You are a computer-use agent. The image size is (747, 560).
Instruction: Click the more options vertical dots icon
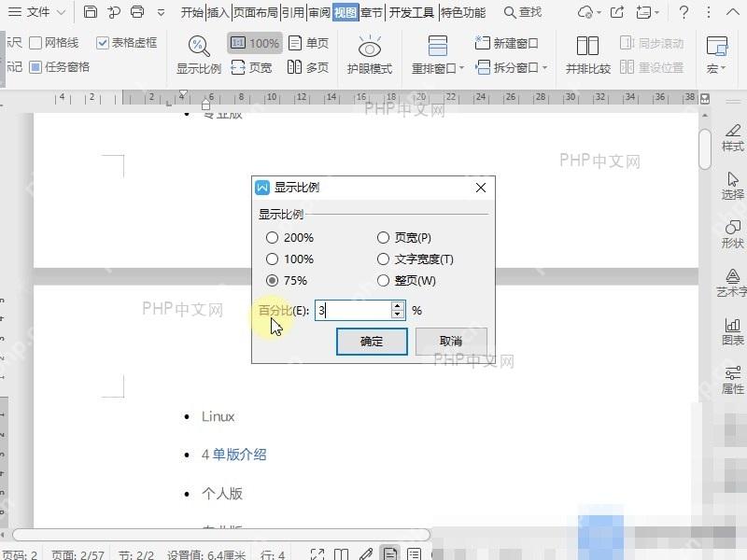(709, 12)
